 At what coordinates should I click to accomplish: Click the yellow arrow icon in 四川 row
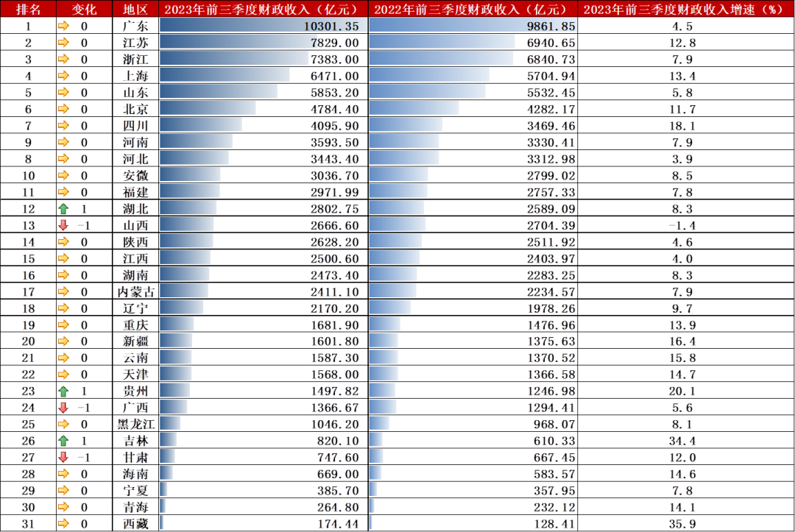coord(63,126)
